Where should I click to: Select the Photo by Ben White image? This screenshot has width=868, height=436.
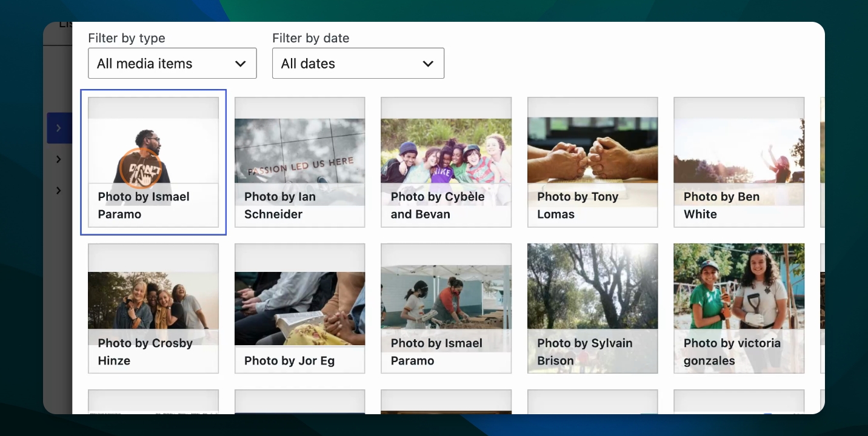[x=739, y=162]
